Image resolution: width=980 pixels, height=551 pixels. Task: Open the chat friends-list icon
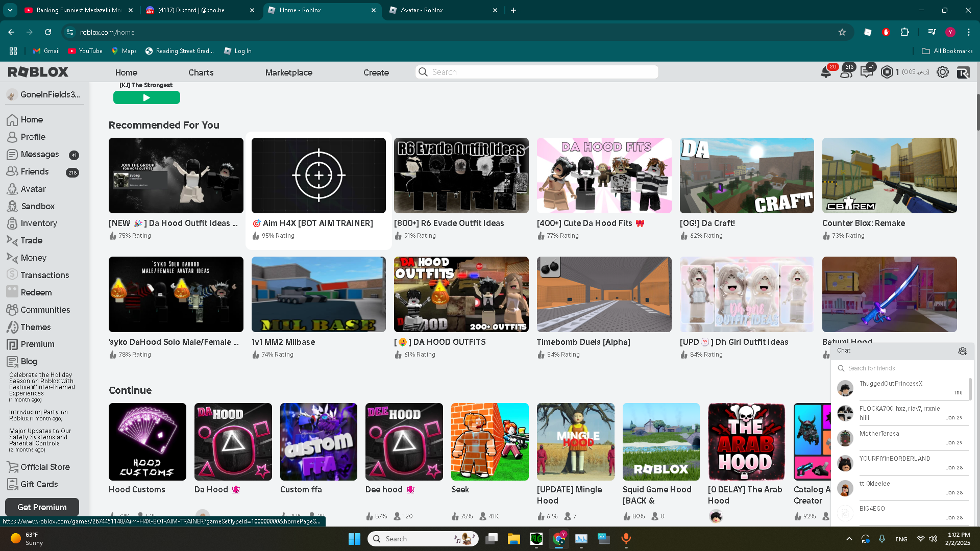(x=963, y=350)
